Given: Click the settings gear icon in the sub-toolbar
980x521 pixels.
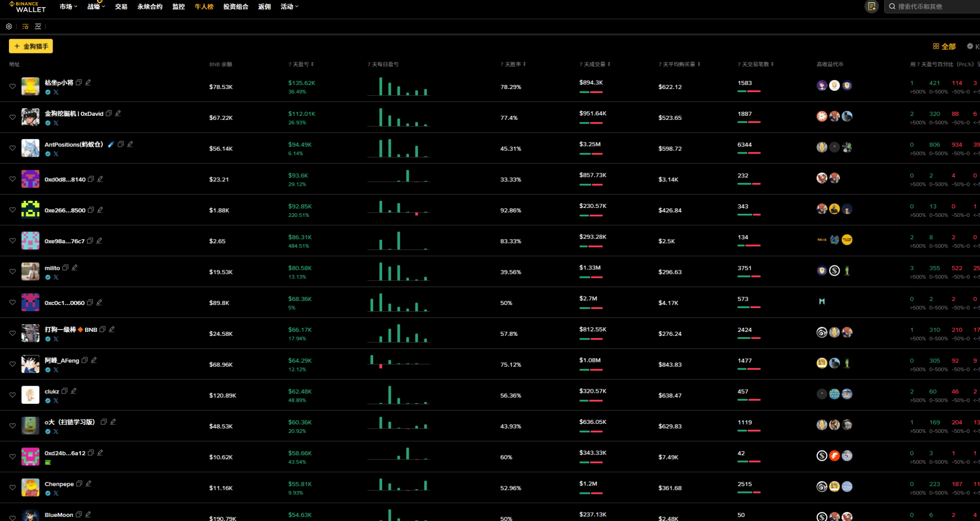Looking at the screenshot, I should [x=9, y=27].
